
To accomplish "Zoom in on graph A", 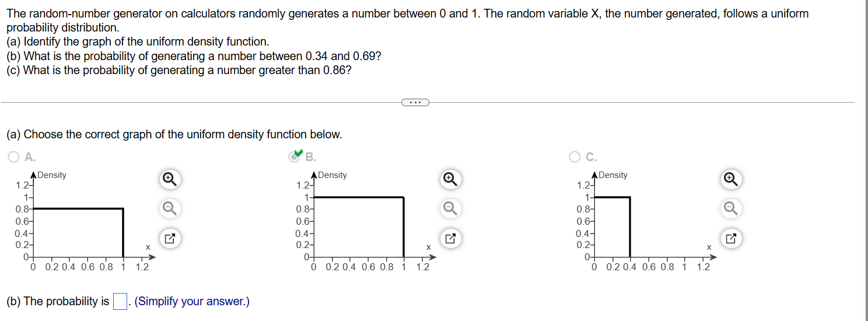I will [169, 180].
